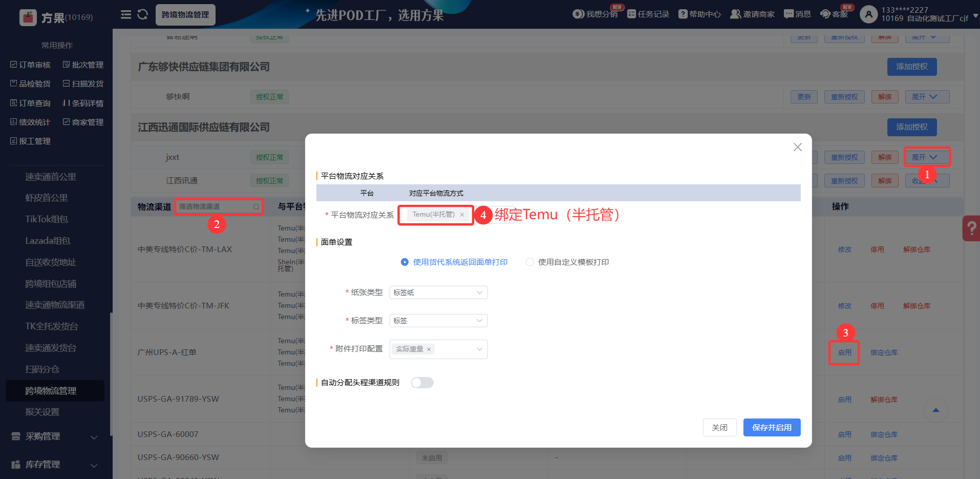The width and height of the screenshot is (980, 479).
Task: Open 帮助中心 help center
Action: pos(699,14)
